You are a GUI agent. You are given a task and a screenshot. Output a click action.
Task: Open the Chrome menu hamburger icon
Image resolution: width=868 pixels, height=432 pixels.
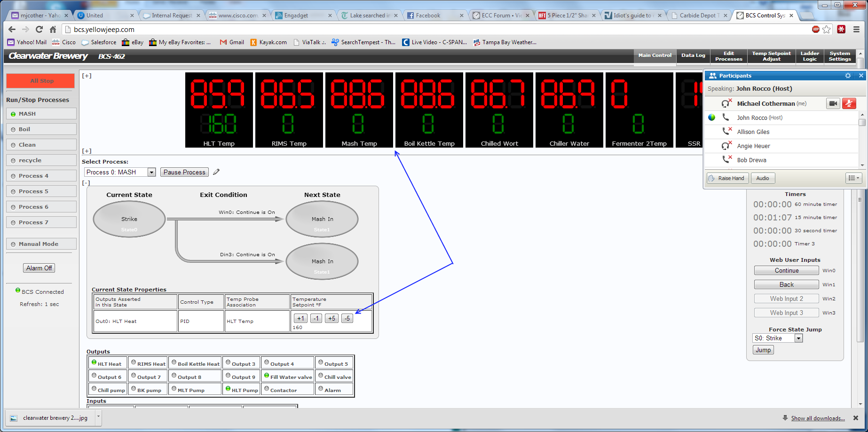click(x=856, y=29)
